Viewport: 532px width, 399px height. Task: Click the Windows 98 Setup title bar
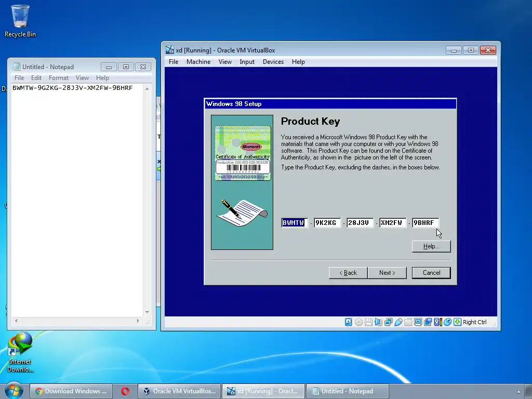coord(330,104)
